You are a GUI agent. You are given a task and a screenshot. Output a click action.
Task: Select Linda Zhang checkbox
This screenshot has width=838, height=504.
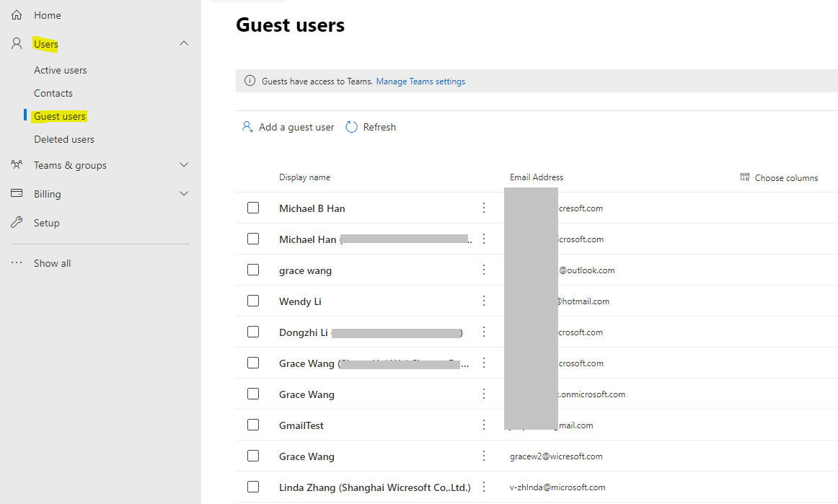pos(253,487)
